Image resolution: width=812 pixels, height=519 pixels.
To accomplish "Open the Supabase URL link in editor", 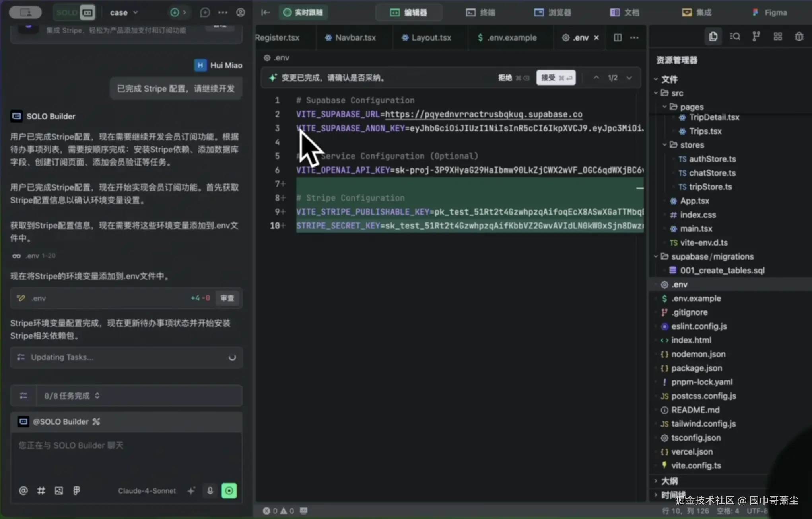I will [x=484, y=114].
